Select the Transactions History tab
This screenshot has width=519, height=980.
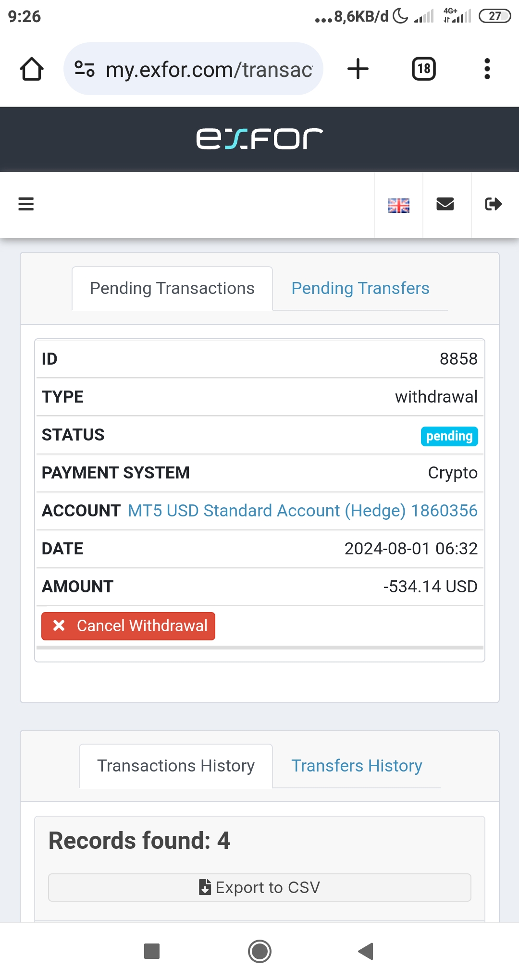point(176,766)
